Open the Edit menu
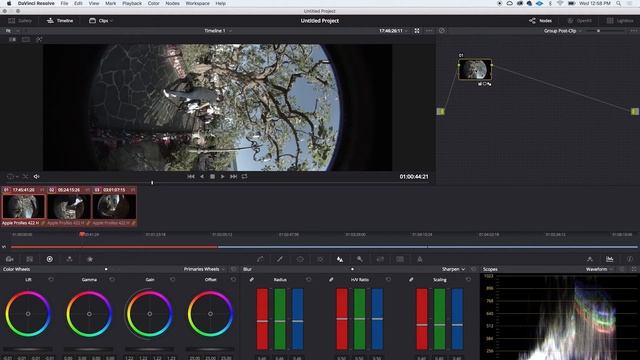Image resolution: width=640 pixels, height=360 pixels. pos(78,3)
